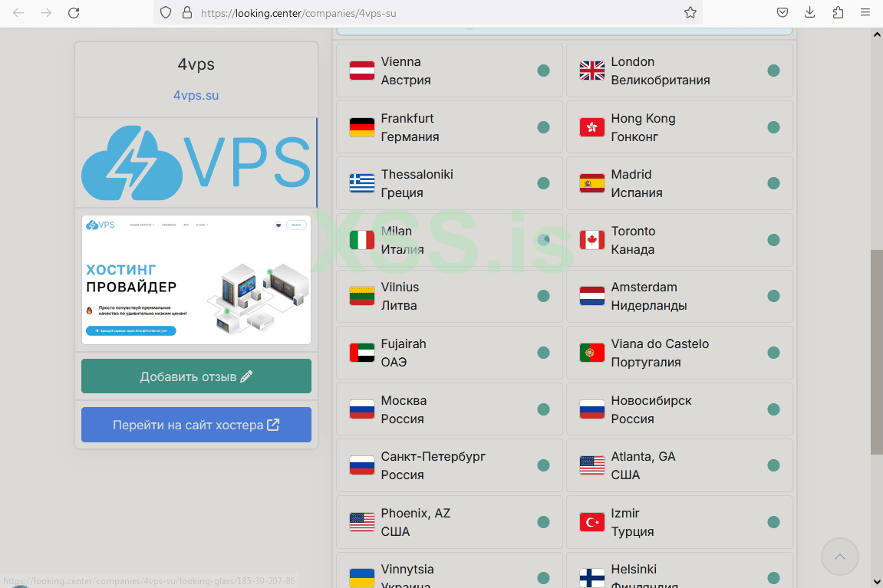883x588 pixels.
Task: Click the Viana do Castelo text
Action: click(x=660, y=343)
